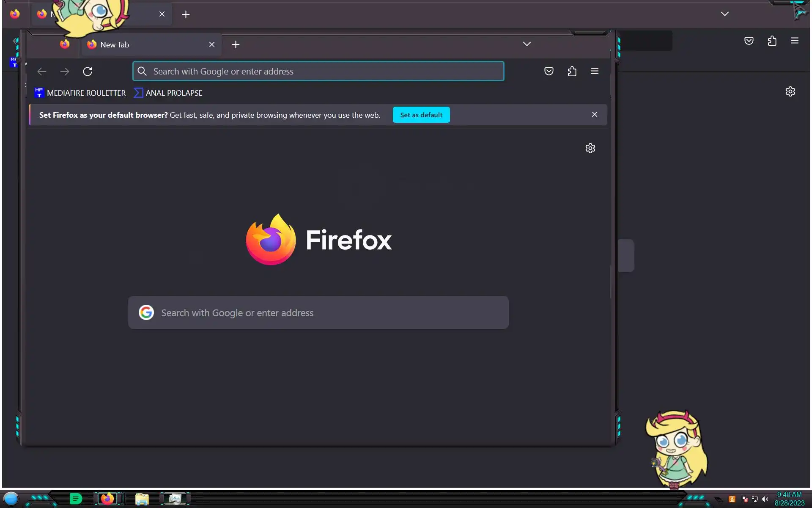The width and height of the screenshot is (812, 508).
Task: Dismiss the default browser notification bar
Action: (594, 114)
